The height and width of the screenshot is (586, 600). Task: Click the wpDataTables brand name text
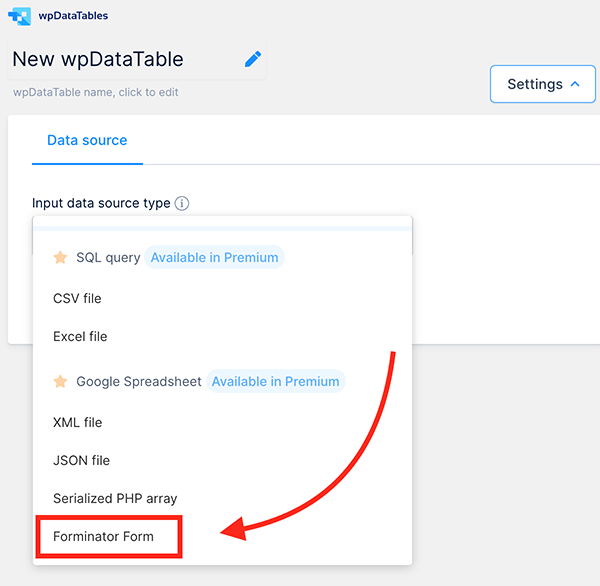(x=73, y=16)
